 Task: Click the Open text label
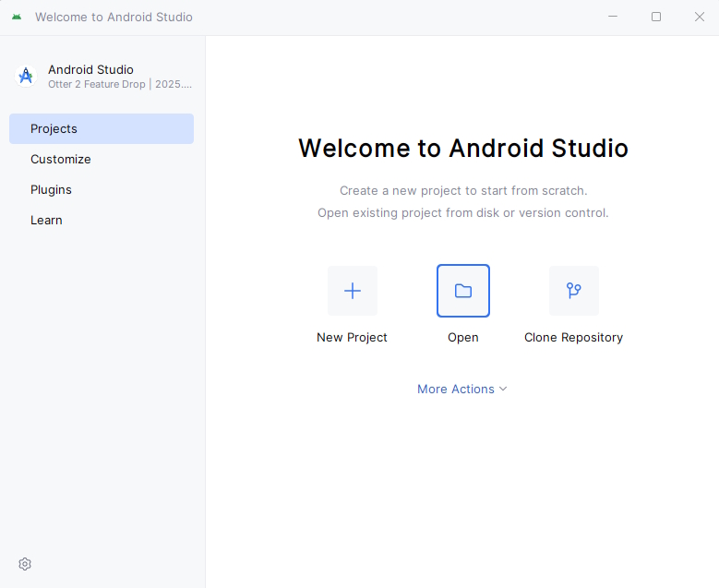[463, 338]
